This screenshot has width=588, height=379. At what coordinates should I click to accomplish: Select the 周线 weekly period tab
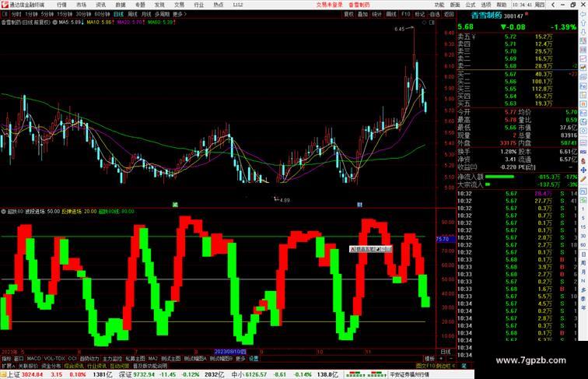132,14
